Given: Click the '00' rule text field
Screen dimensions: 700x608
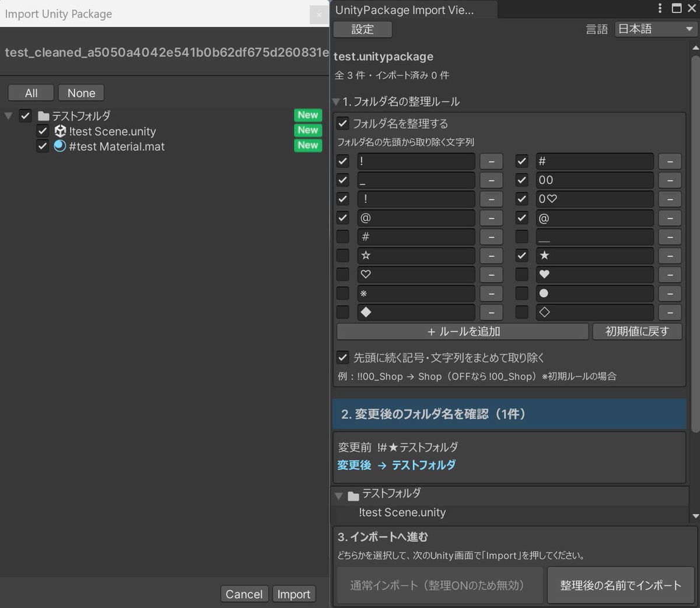Looking at the screenshot, I should coord(594,180).
